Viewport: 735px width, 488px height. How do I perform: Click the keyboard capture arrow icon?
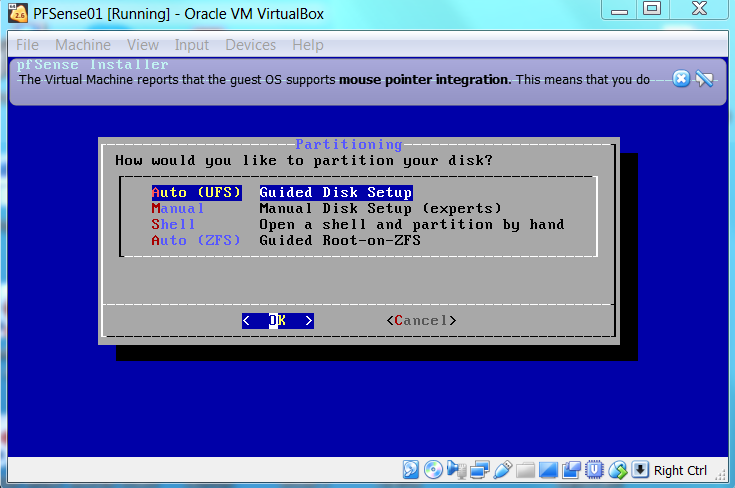(640, 469)
